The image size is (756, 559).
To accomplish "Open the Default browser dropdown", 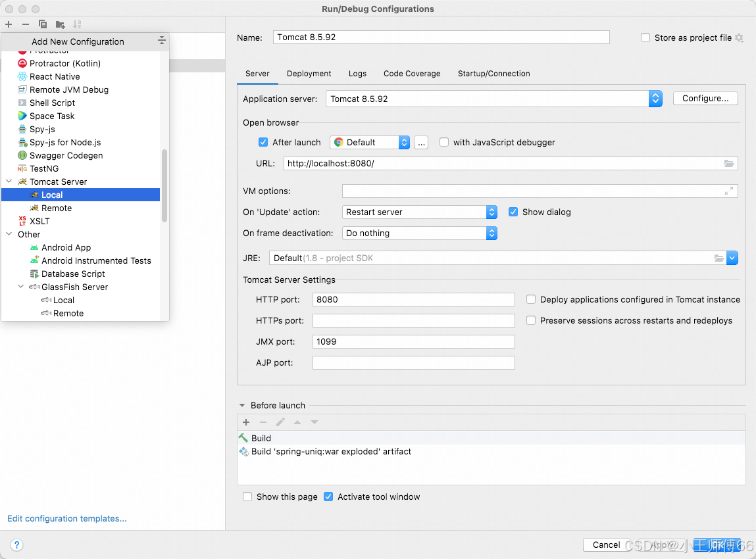I will pyautogui.click(x=370, y=142).
